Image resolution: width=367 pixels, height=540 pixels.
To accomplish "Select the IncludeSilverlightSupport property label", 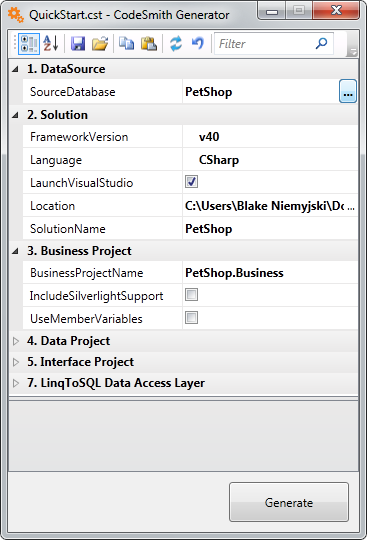I will tap(96, 296).
